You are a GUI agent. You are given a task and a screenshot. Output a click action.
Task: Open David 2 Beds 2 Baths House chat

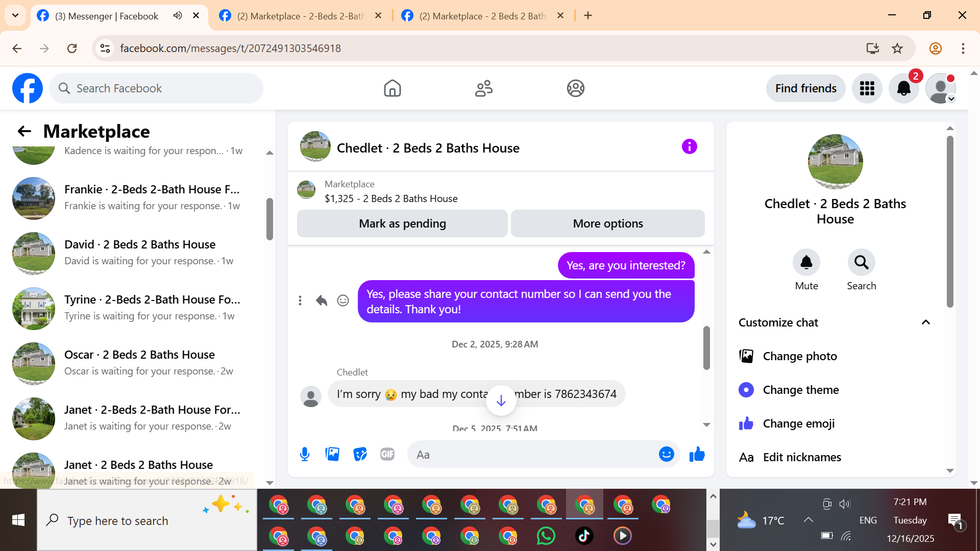pyautogui.click(x=134, y=253)
